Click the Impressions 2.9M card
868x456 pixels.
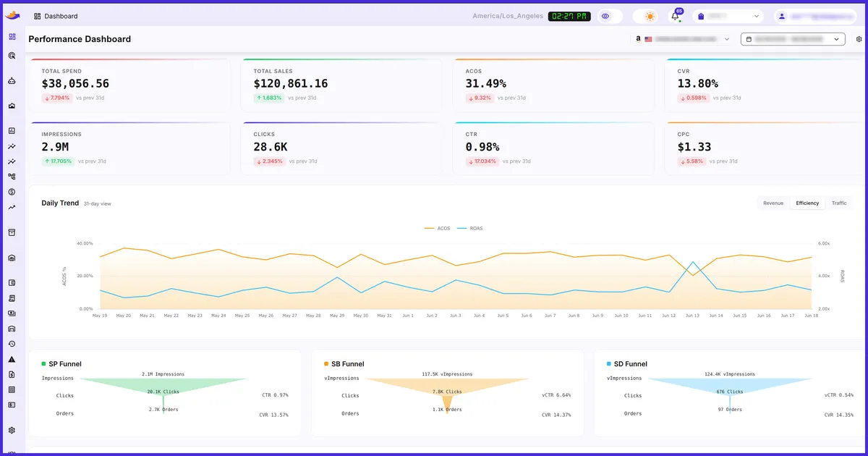130,148
